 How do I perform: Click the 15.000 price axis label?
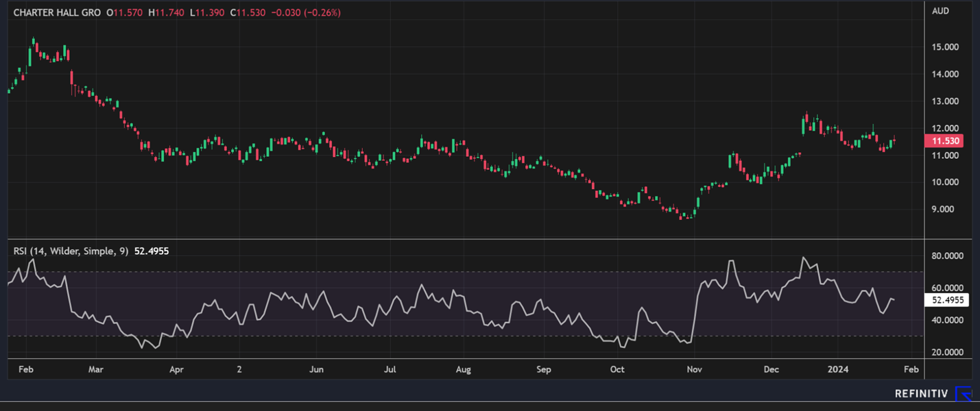(x=945, y=47)
